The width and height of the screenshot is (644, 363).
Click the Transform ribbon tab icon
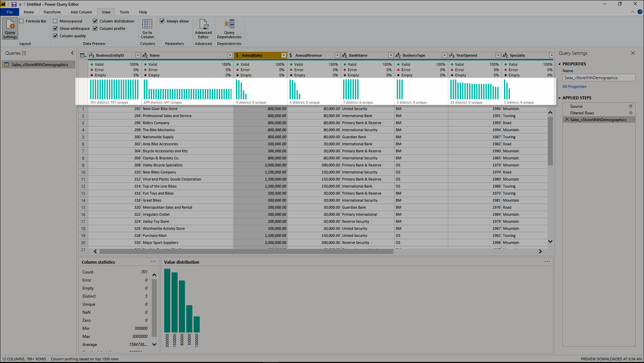(x=51, y=12)
